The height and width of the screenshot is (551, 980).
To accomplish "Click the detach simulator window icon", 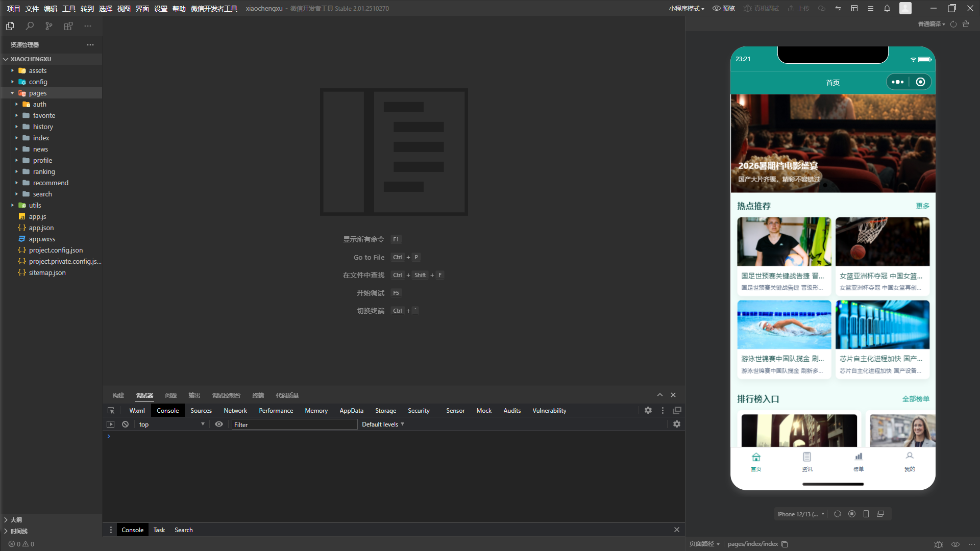I will tap(880, 514).
